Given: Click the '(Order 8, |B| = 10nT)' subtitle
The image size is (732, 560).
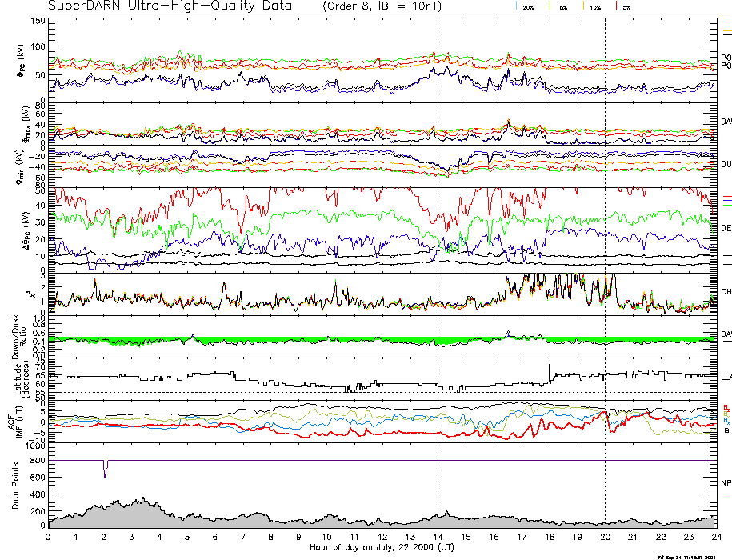Looking at the screenshot, I should [x=382, y=6].
